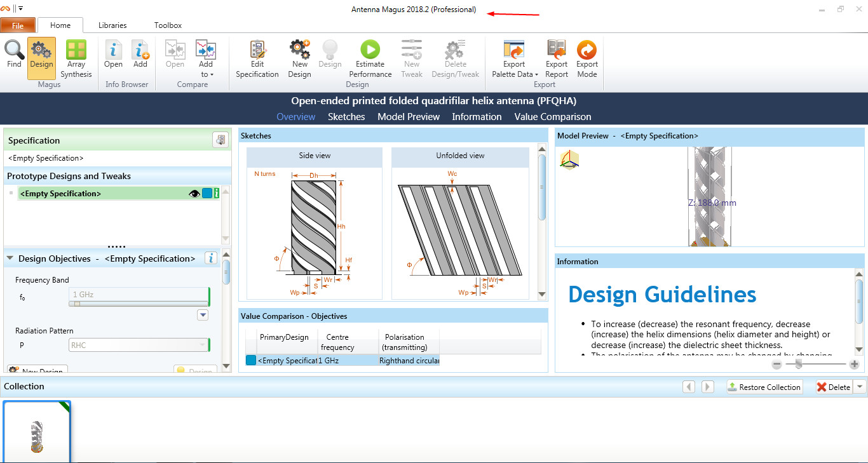Open Design Objectives info button
Image resolution: width=868 pixels, height=463 pixels.
coord(212,258)
